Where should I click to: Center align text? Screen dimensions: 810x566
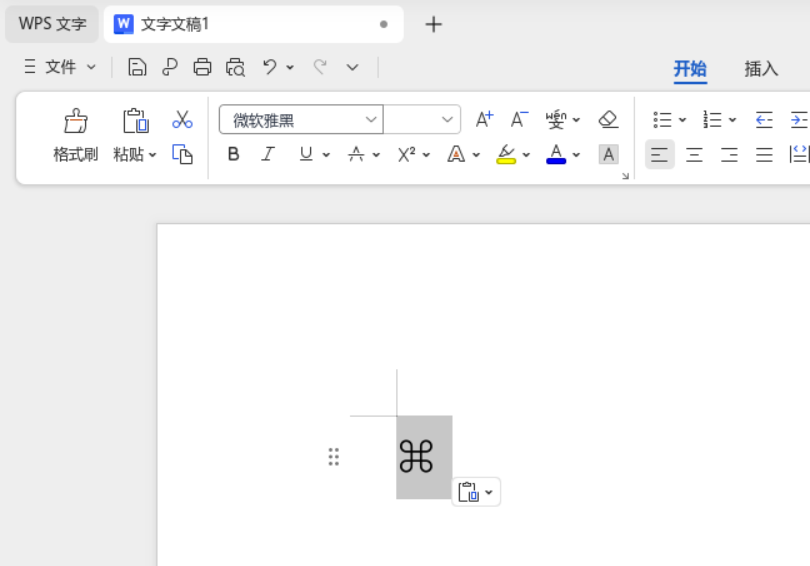[694, 154]
